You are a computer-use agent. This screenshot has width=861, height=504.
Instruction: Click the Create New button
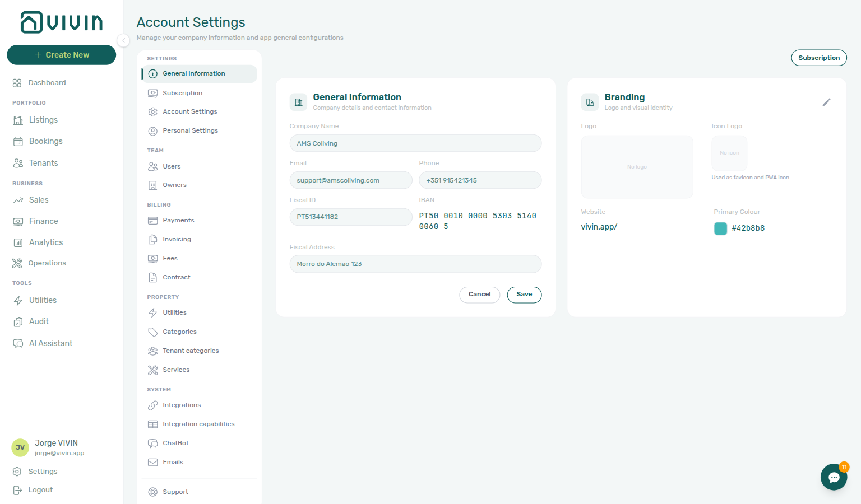[x=62, y=55]
